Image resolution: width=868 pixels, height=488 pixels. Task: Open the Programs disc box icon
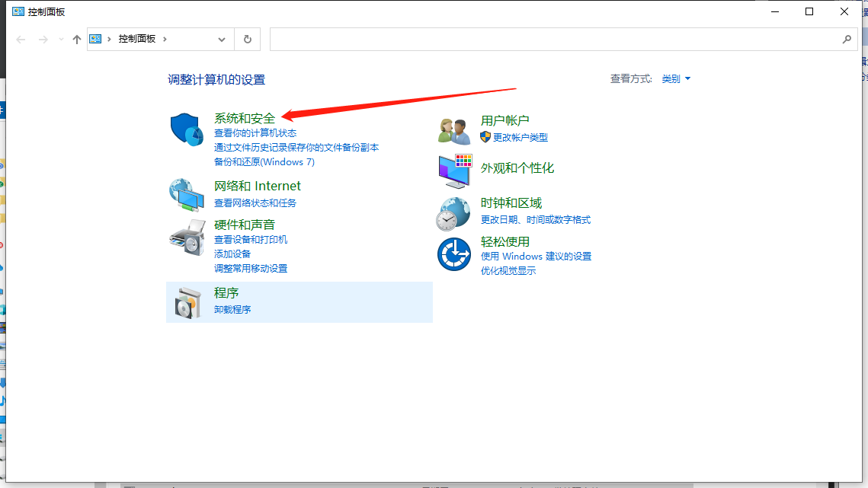187,303
